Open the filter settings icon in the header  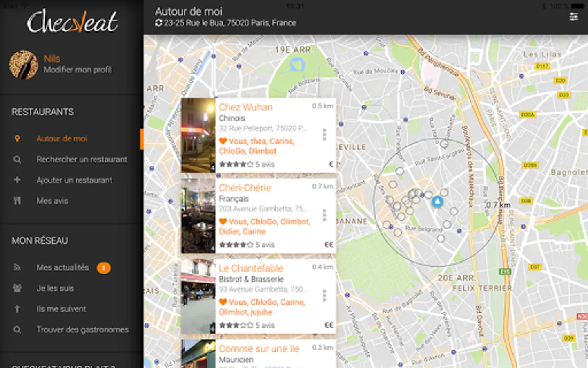click(x=574, y=17)
